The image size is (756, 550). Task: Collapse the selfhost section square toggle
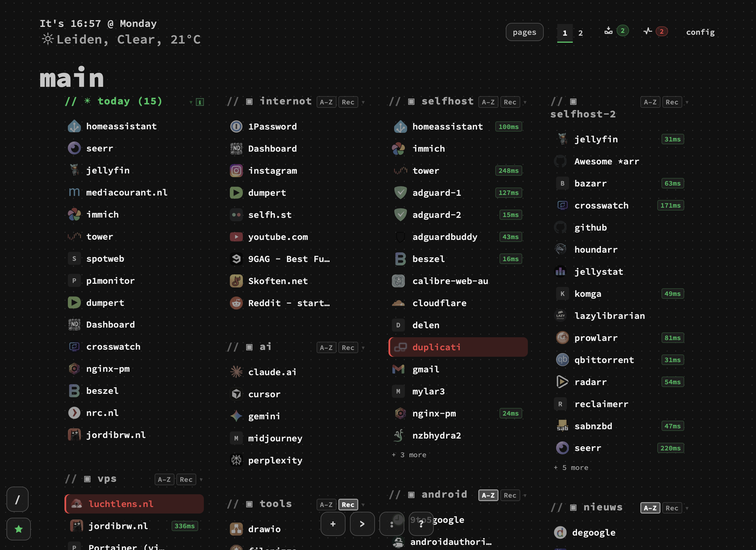pos(411,101)
